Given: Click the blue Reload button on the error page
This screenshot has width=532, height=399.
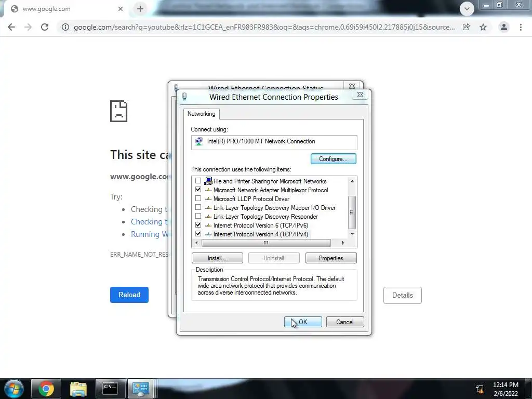Looking at the screenshot, I should point(129,295).
